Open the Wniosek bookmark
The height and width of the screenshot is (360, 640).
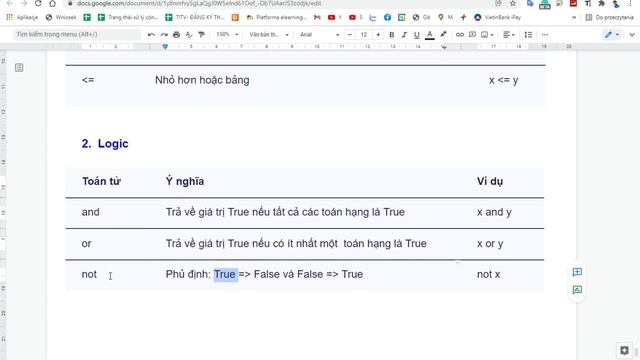click(x=61, y=17)
